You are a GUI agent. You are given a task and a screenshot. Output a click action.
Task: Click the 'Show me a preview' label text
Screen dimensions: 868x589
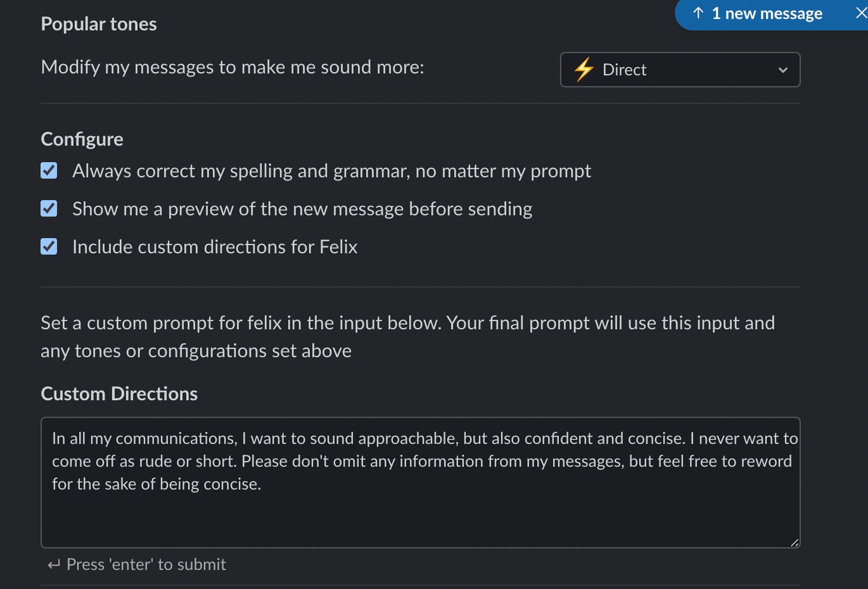[x=302, y=209]
